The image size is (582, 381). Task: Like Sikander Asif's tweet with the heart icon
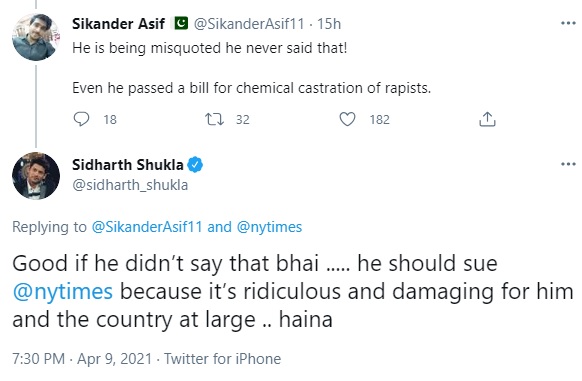pyautogui.click(x=347, y=119)
